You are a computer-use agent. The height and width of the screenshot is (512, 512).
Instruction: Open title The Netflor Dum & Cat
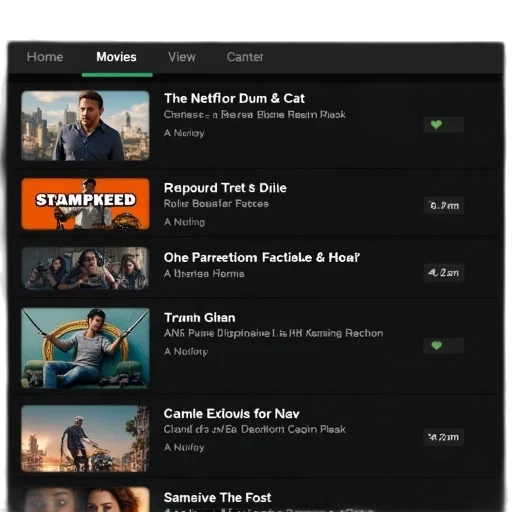pos(234,99)
